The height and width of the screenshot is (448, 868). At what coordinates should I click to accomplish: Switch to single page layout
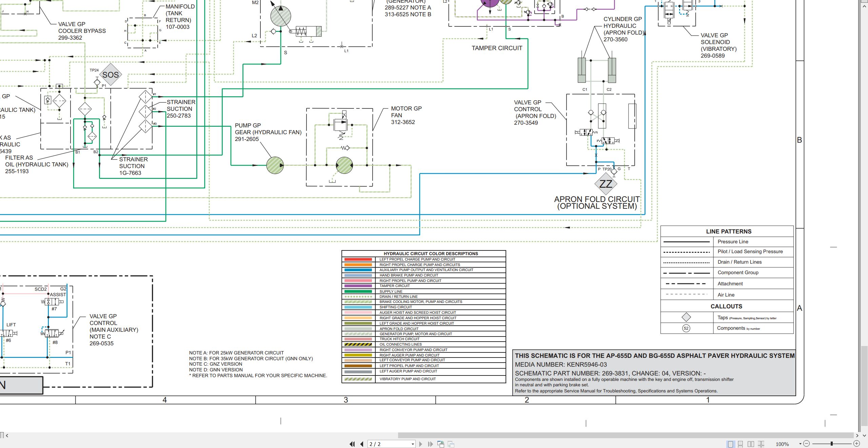[730, 444]
